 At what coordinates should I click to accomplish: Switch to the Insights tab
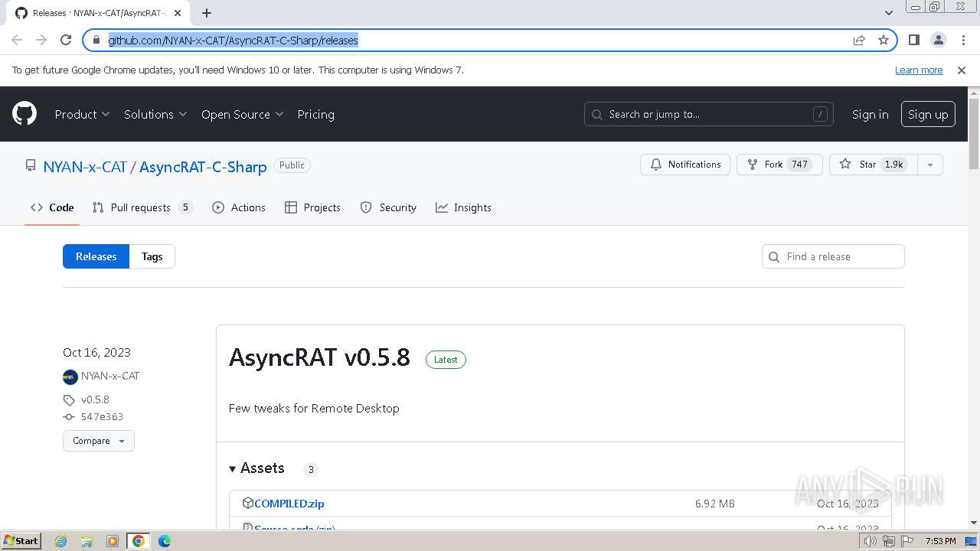click(x=463, y=207)
